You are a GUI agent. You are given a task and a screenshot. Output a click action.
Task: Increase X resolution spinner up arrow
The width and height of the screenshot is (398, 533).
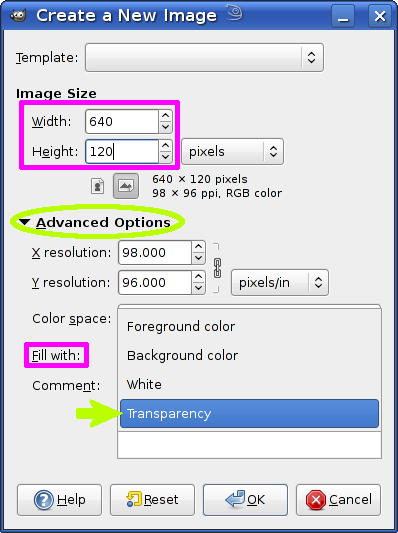198,247
